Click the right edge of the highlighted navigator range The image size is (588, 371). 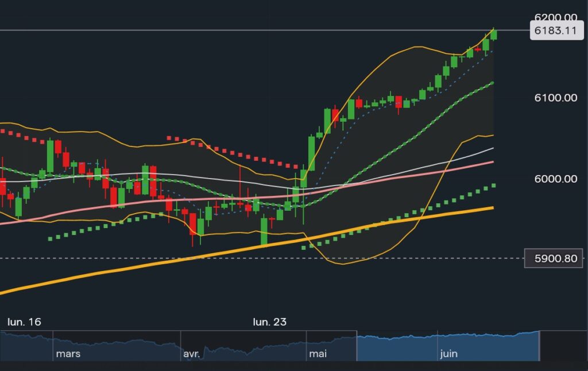click(x=539, y=346)
